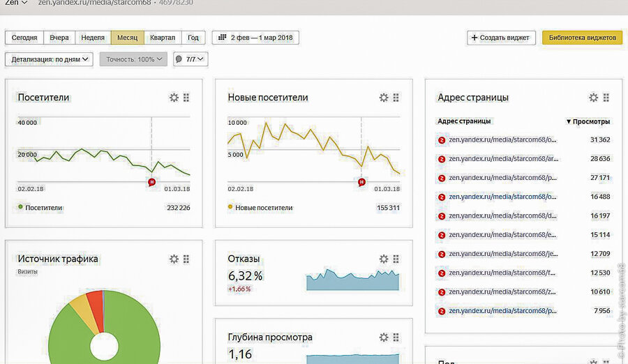628x364 pixels.
Task: Select the Вчера period tab
Action: [x=59, y=38]
